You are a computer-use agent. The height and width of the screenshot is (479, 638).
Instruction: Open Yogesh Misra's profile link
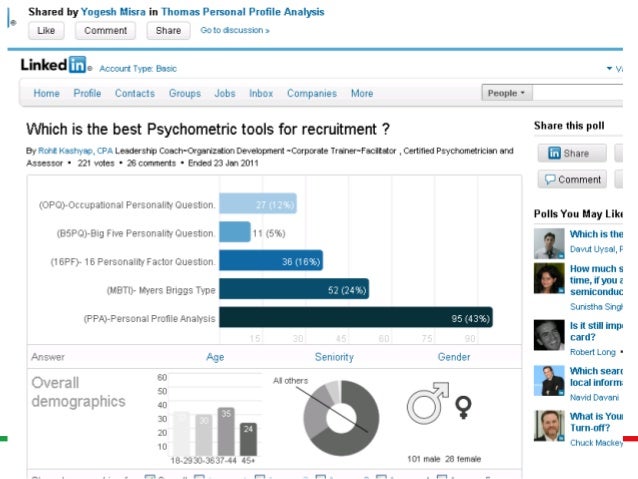[x=113, y=12]
